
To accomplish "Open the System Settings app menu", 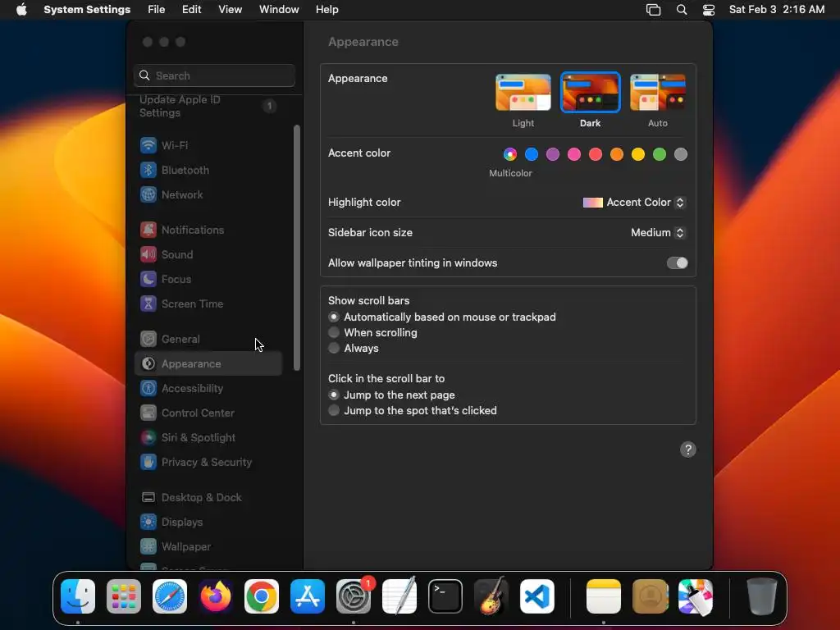I will [x=87, y=10].
